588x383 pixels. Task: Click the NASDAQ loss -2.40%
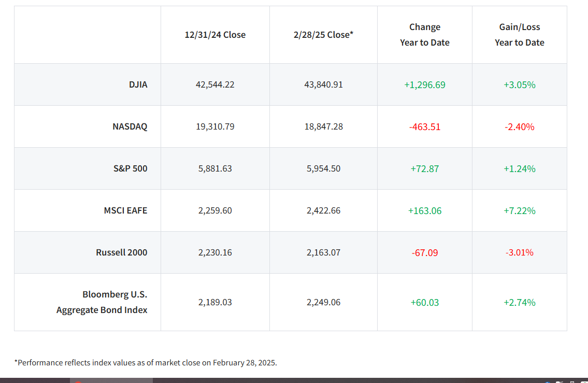pyautogui.click(x=520, y=127)
